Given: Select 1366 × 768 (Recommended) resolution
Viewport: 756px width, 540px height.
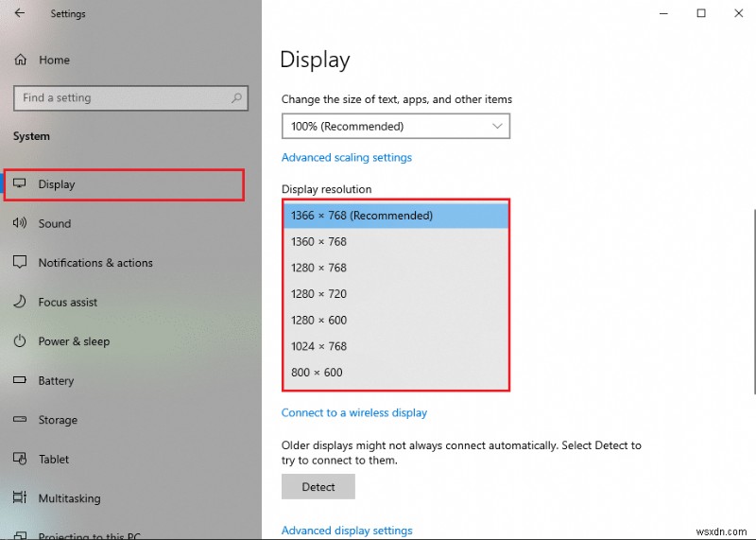Looking at the screenshot, I should point(396,216).
